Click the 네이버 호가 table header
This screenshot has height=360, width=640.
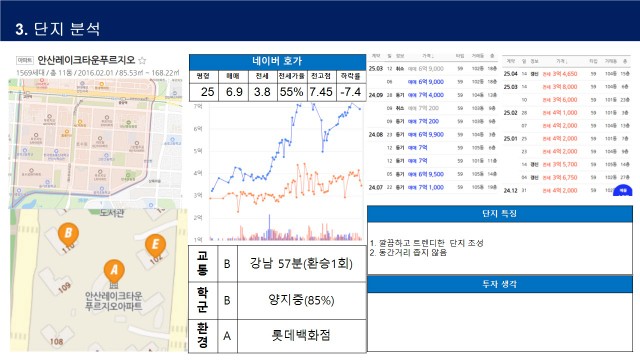tap(277, 62)
